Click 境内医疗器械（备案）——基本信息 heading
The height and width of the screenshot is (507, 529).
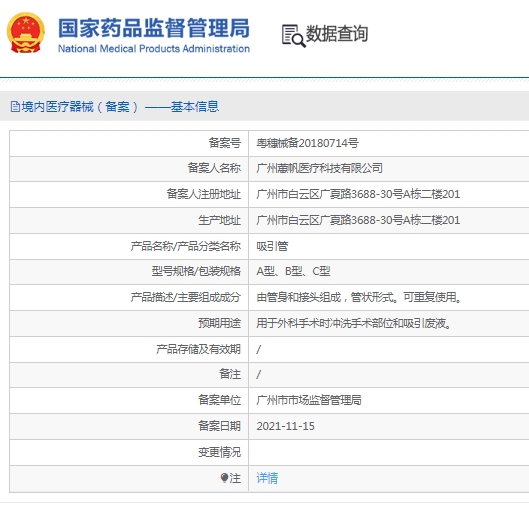(x=120, y=107)
